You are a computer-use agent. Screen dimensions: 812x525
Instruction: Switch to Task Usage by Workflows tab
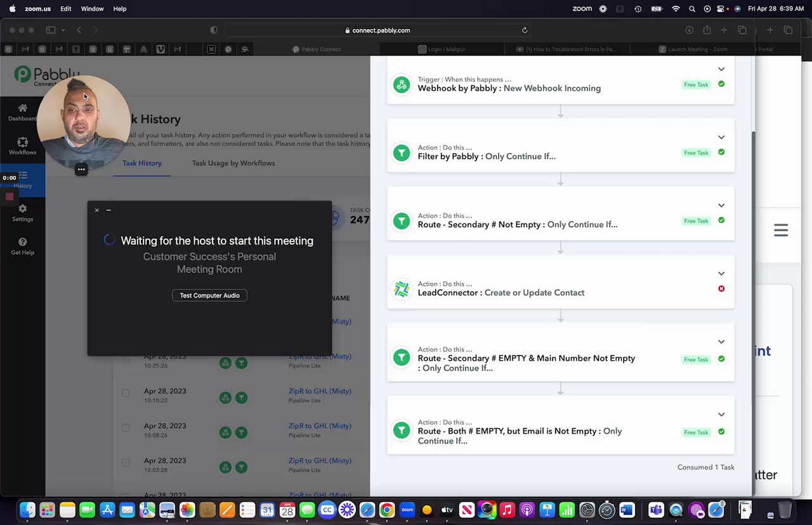(x=233, y=163)
